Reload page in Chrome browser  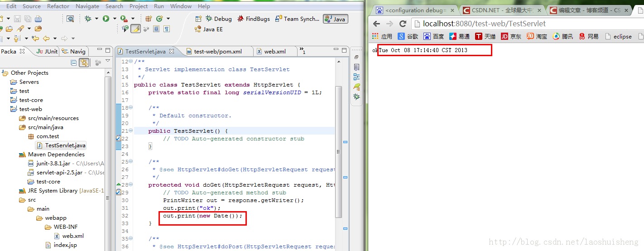tap(403, 24)
